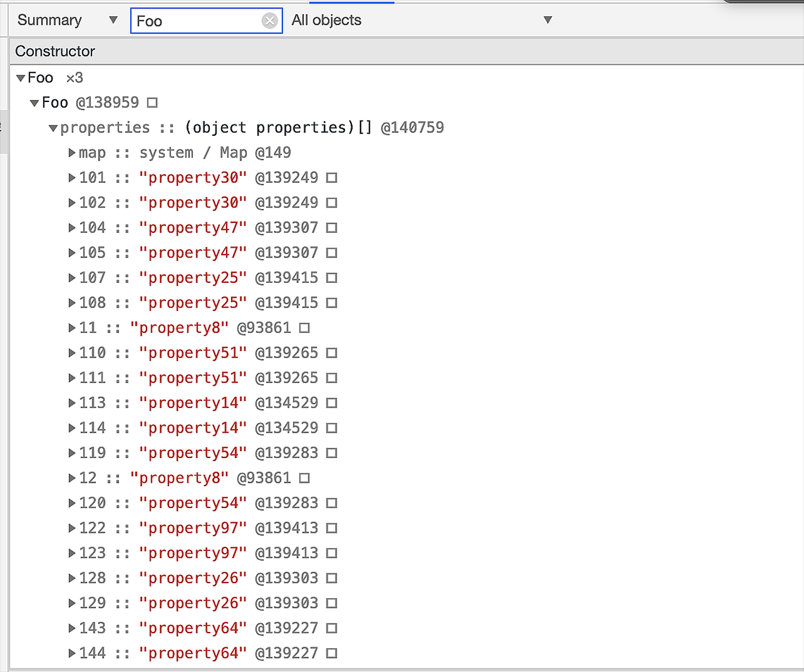Click the square icon beside Foo @138959
This screenshot has height=672, width=804.
click(x=152, y=103)
